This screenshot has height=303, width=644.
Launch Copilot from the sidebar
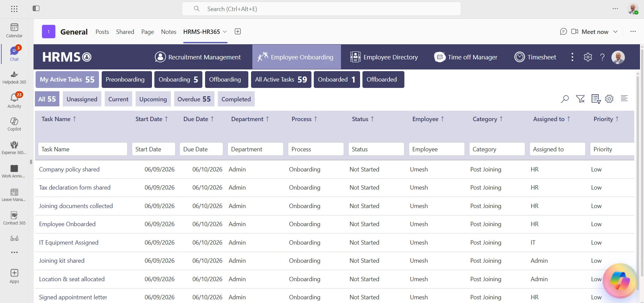(x=14, y=124)
